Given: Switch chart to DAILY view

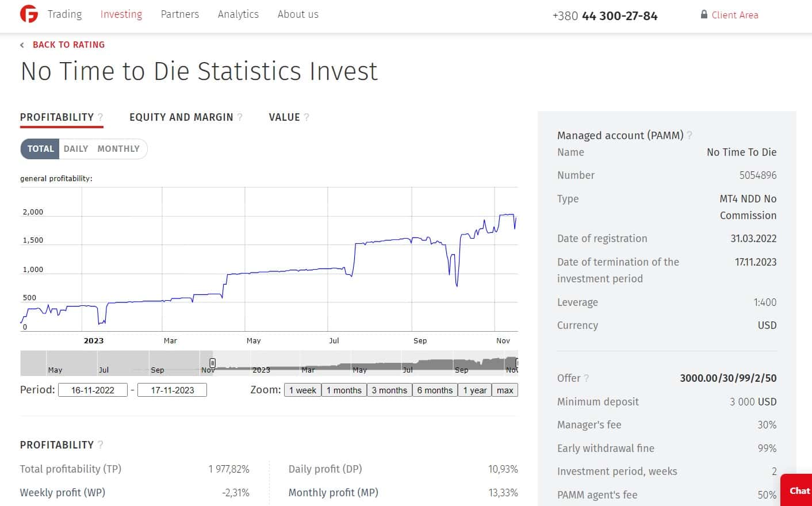Looking at the screenshot, I should tap(76, 148).
